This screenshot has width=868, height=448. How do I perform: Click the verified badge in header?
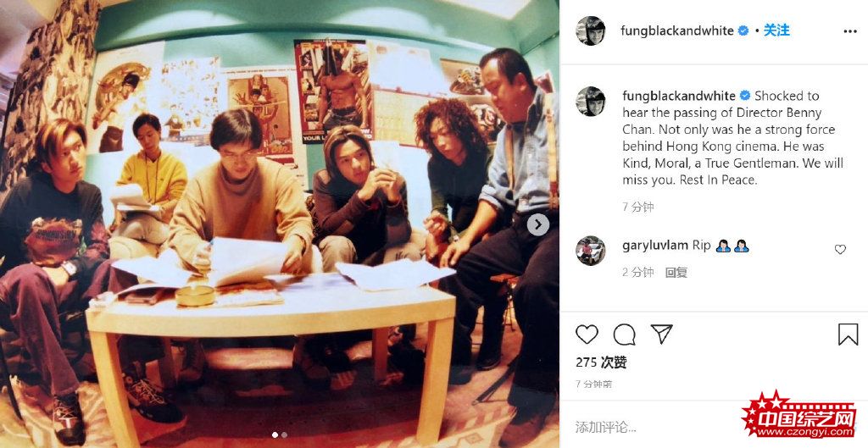(x=743, y=31)
